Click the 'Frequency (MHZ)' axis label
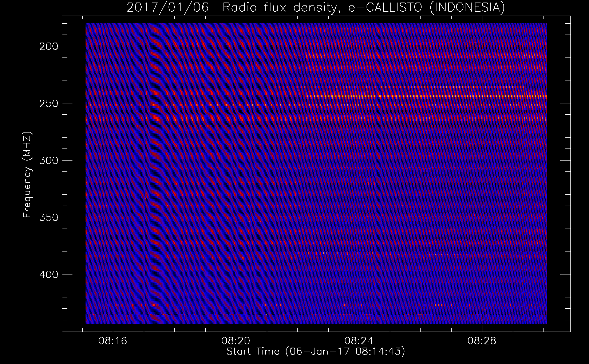589x364 pixels. coord(27,174)
